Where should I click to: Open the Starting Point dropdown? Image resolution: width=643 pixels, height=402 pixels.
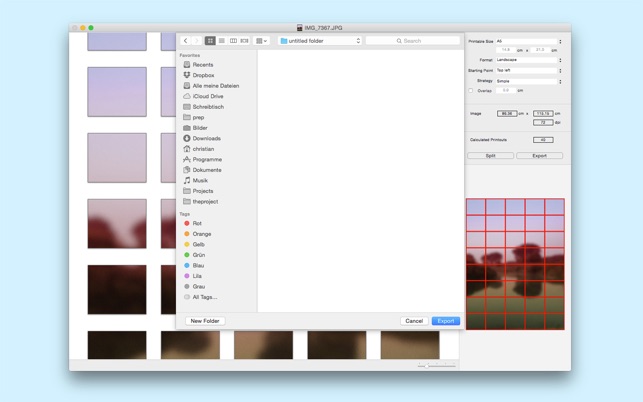point(528,71)
